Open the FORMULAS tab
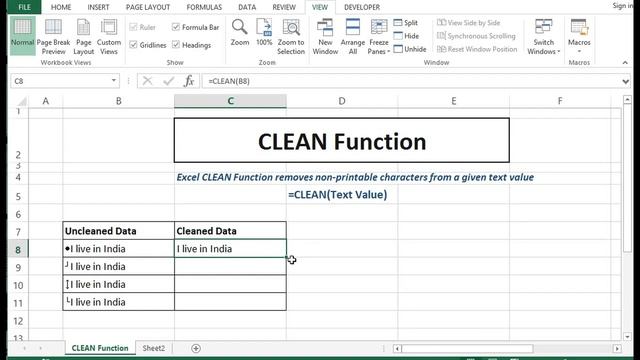 pos(204,7)
